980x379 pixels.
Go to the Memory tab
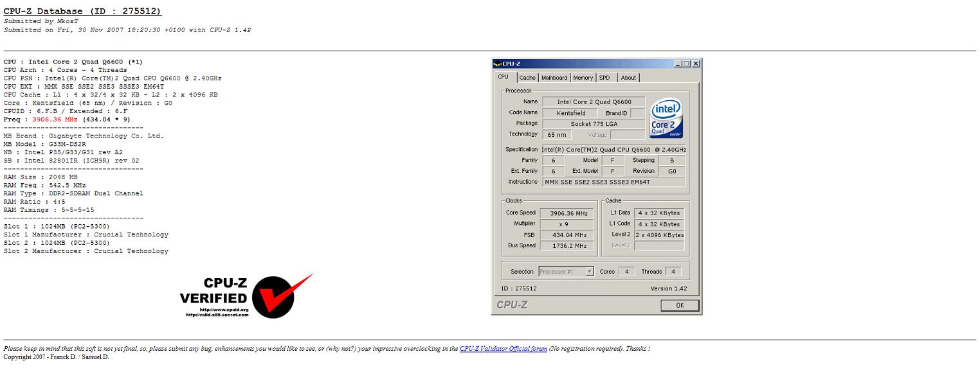coord(583,78)
